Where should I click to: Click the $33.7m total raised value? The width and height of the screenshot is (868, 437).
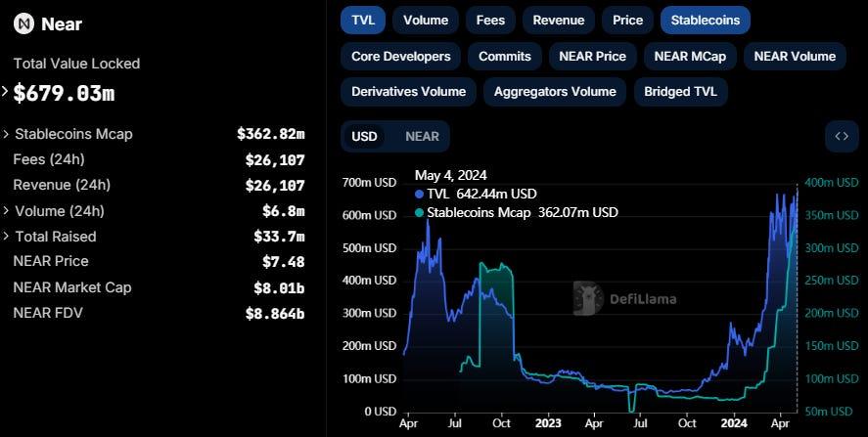[x=279, y=237]
